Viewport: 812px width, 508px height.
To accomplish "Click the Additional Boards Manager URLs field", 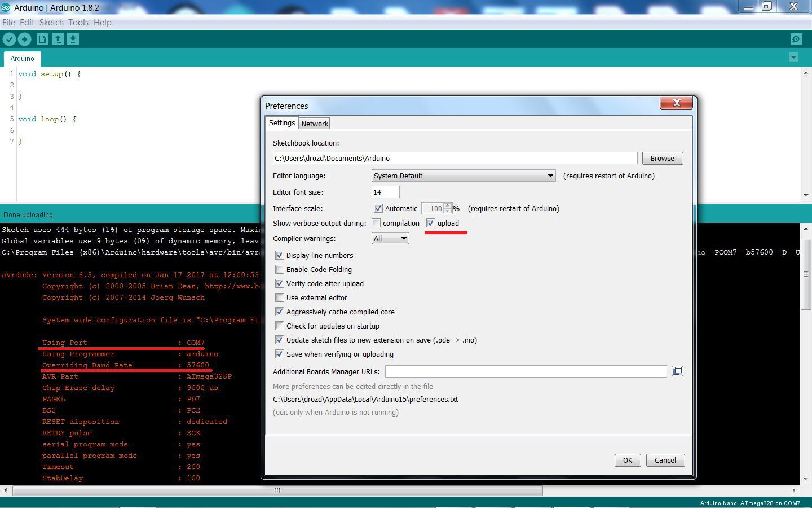I will tap(526, 371).
